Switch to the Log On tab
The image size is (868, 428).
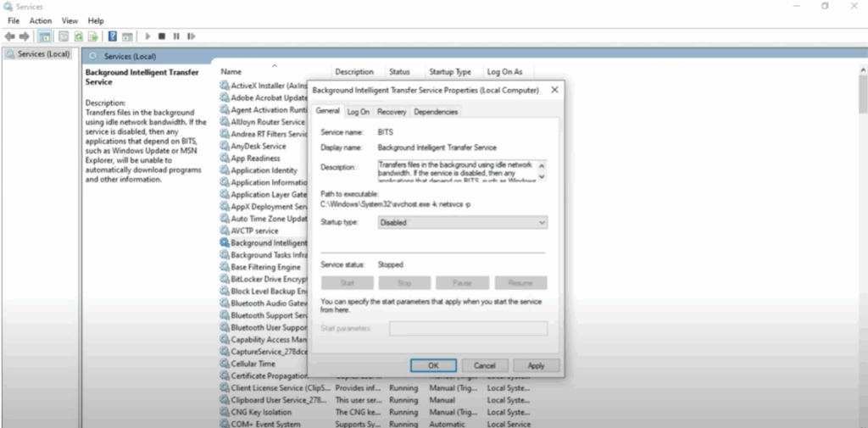coord(359,112)
